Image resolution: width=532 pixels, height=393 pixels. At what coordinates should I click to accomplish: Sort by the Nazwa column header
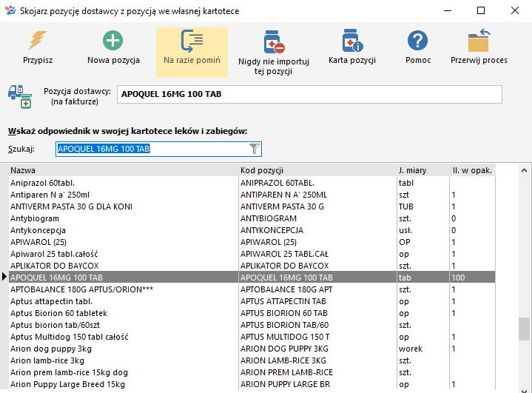coord(124,170)
